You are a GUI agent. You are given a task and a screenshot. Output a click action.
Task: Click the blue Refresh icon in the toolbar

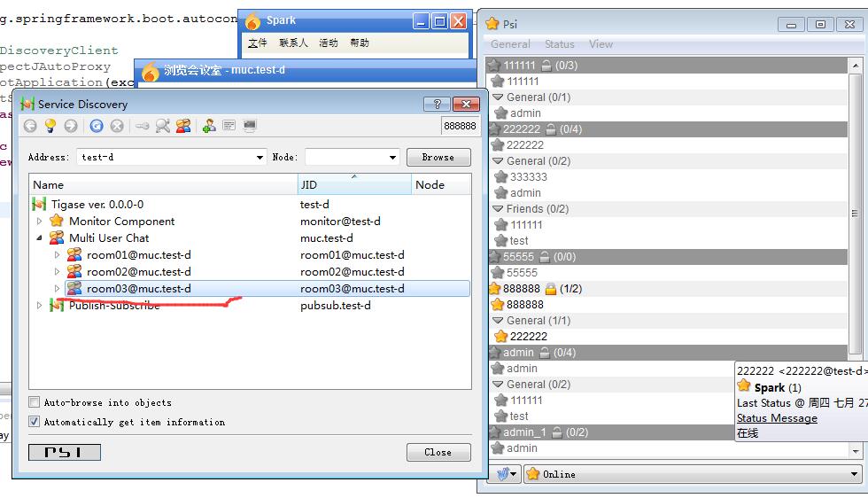coord(97,126)
